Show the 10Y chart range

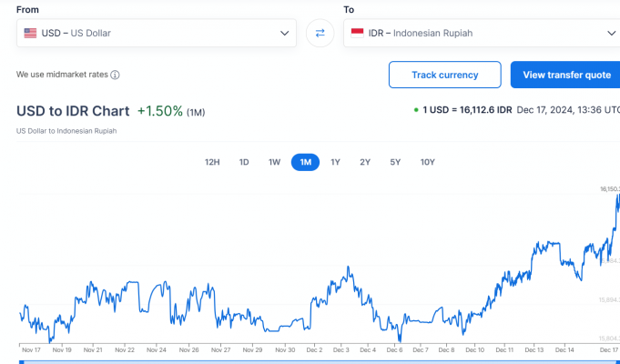427,162
